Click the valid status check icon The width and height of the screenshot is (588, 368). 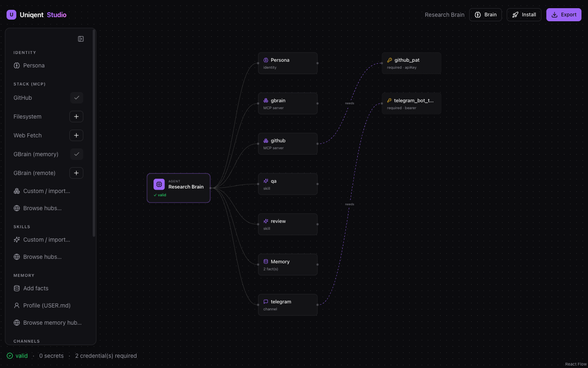10,356
